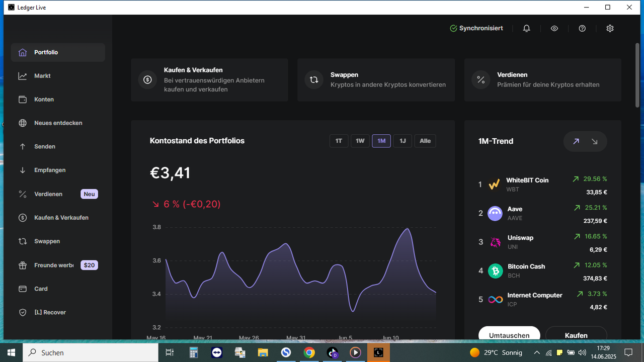The width and height of the screenshot is (644, 362).
Task: Open the WhiteBIT Coin trend row
Action: tap(543, 185)
